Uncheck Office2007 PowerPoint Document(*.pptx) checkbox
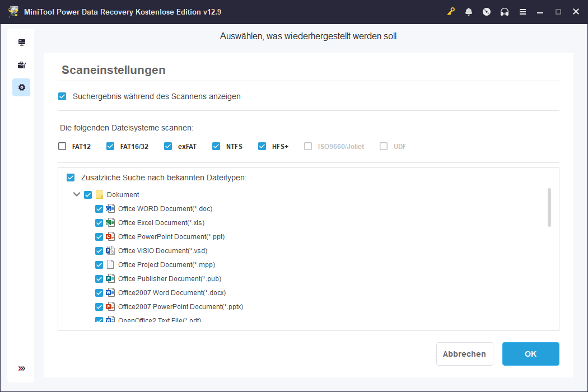The height and width of the screenshot is (392, 588). [x=99, y=307]
